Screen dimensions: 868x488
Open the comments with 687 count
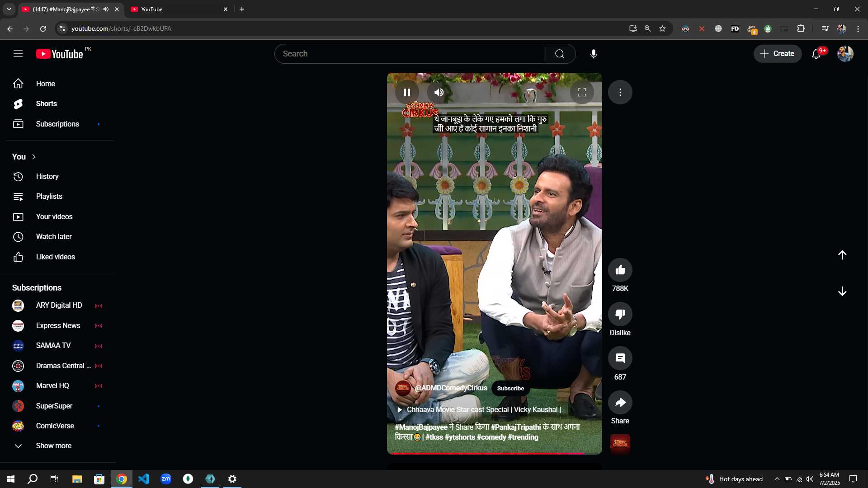click(620, 358)
